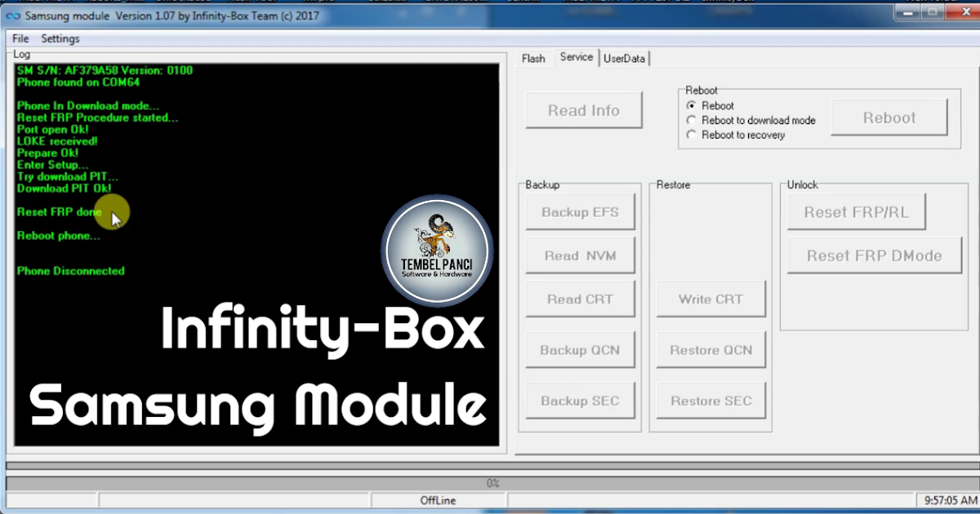Click log line "Try download PIT..."
The height and width of the screenshot is (514, 980).
tap(68, 176)
